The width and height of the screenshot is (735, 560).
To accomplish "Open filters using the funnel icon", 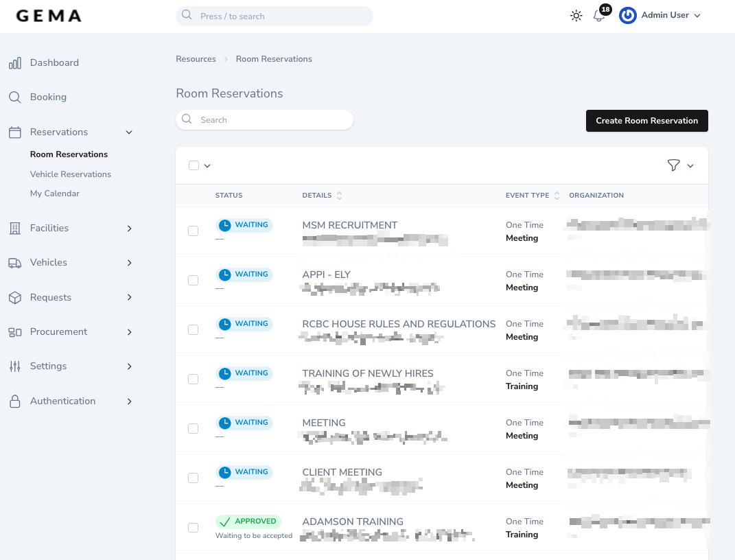I will click(673, 165).
